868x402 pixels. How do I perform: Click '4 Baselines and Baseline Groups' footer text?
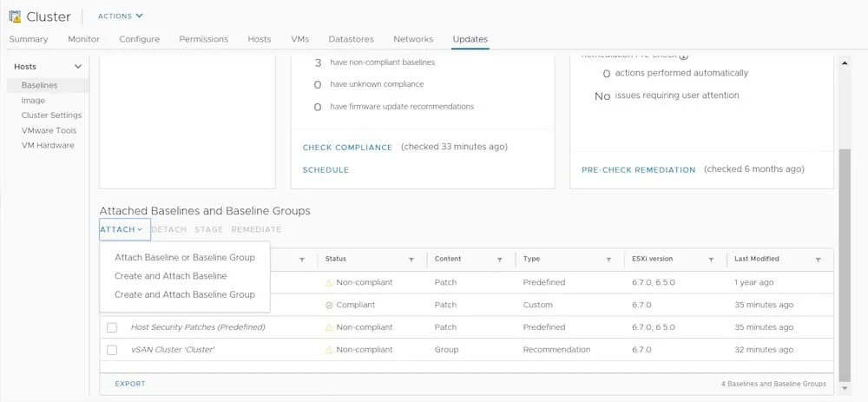[773, 384]
